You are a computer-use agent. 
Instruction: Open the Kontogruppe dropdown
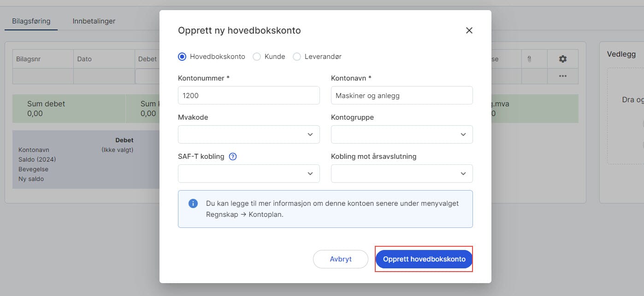(x=401, y=134)
